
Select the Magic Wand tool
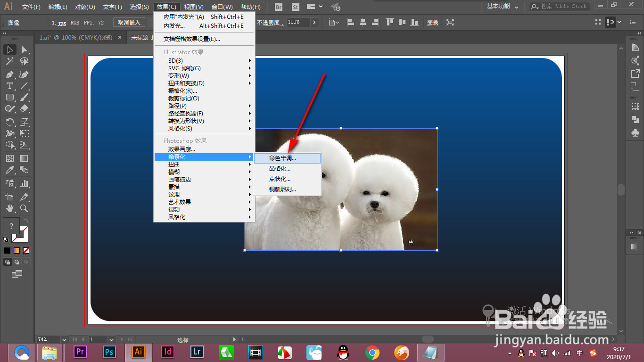9,61
